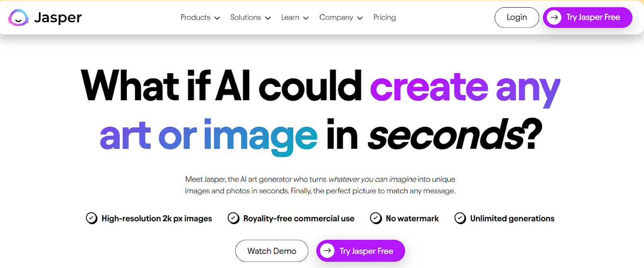Expand the Products dropdown chevron

tap(217, 18)
